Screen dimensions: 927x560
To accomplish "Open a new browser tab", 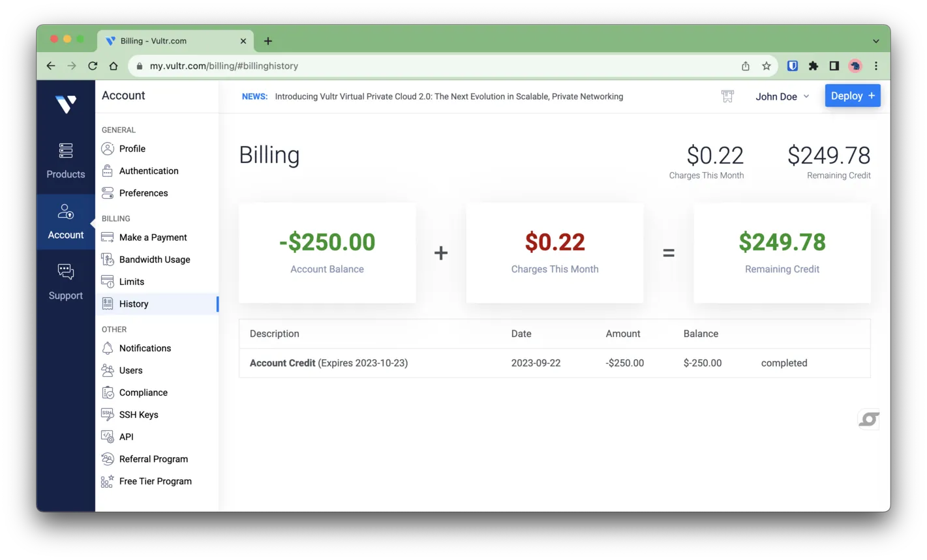I will (x=268, y=41).
